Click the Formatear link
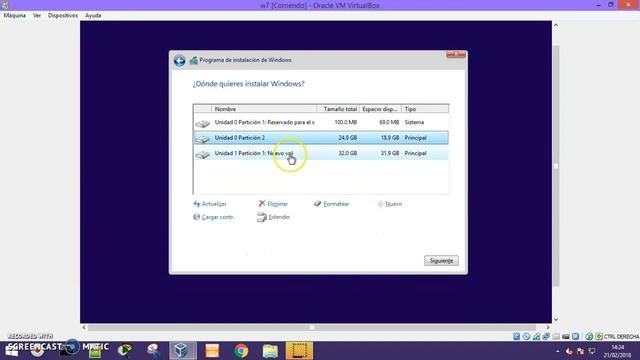This screenshot has width=640, height=360. point(336,204)
